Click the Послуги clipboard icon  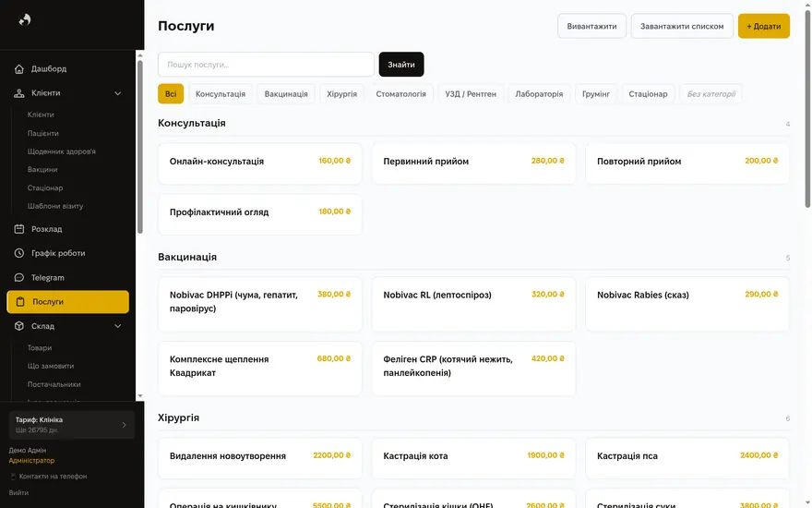point(20,302)
